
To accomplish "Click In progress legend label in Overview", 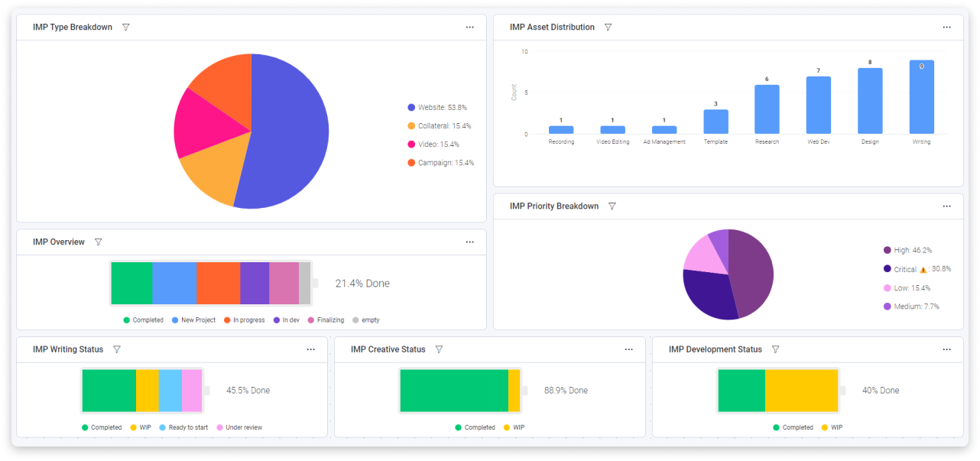I will point(244,320).
